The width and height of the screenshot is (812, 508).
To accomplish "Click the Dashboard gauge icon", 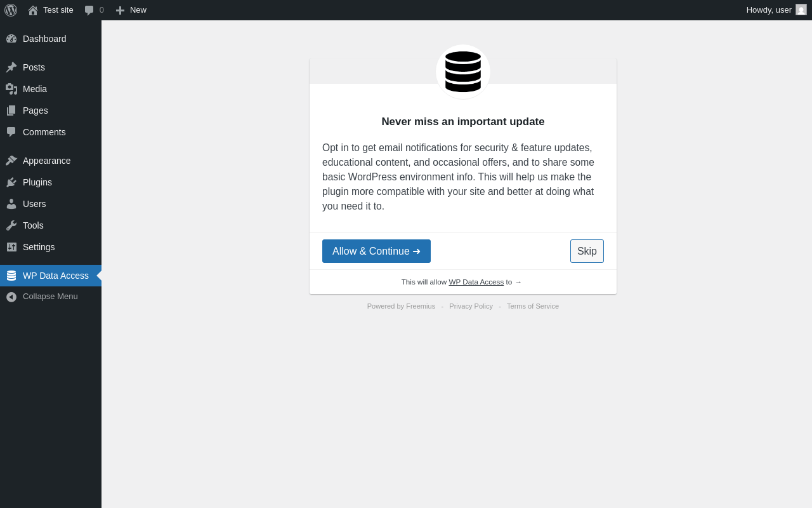I will click(x=11, y=39).
